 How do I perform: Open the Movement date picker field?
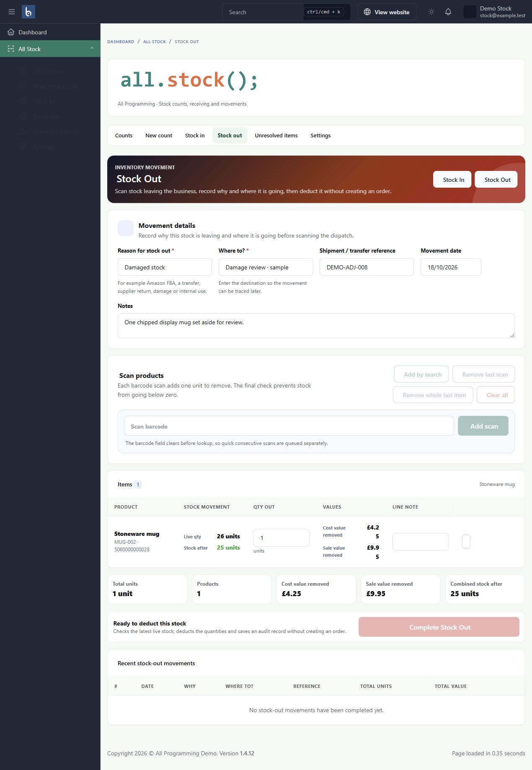[451, 267]
